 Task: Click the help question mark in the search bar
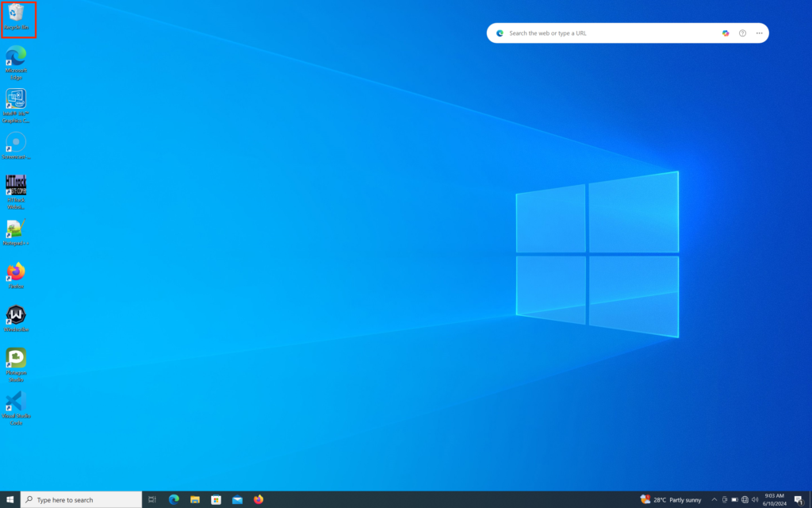(x=742, y=33)
